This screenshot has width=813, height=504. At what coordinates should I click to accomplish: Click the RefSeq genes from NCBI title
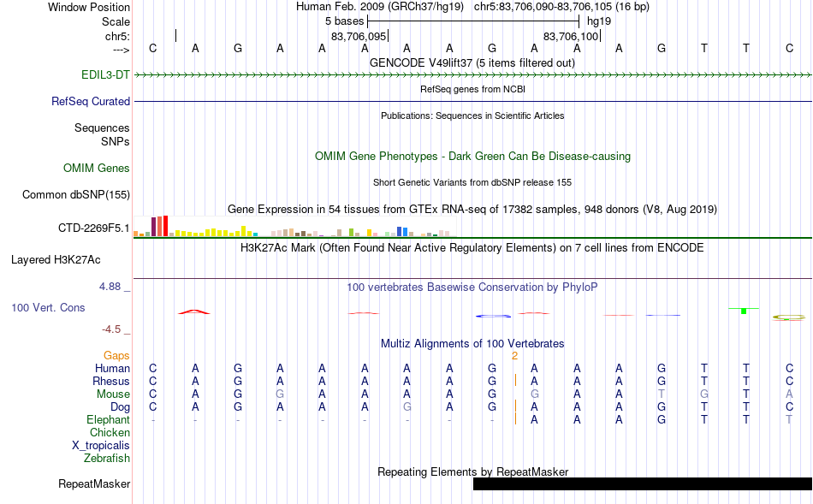point(472,89)
